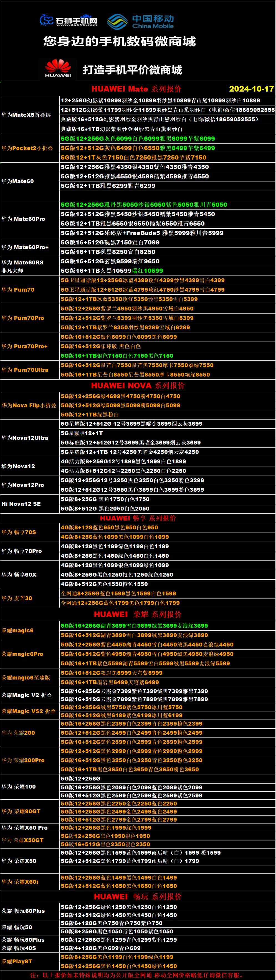Click the '华为 Mate60Pro' cell without plus sign
This screenshot has width=276, height=980.
click(30, 219)
